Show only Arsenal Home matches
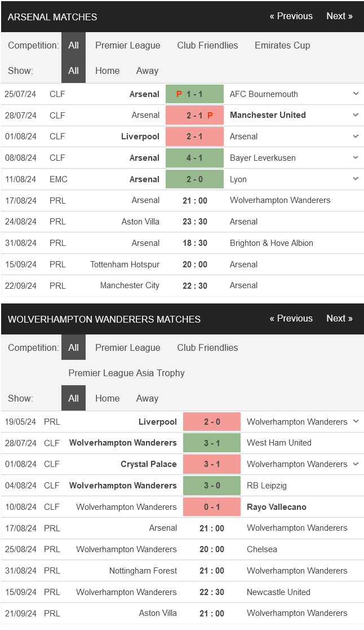 (x=107, y=71)
